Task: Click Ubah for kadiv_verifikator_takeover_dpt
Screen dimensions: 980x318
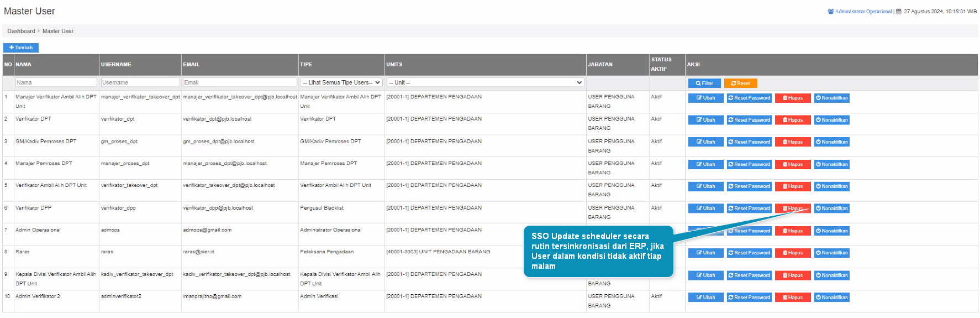Action: (705, 275)
